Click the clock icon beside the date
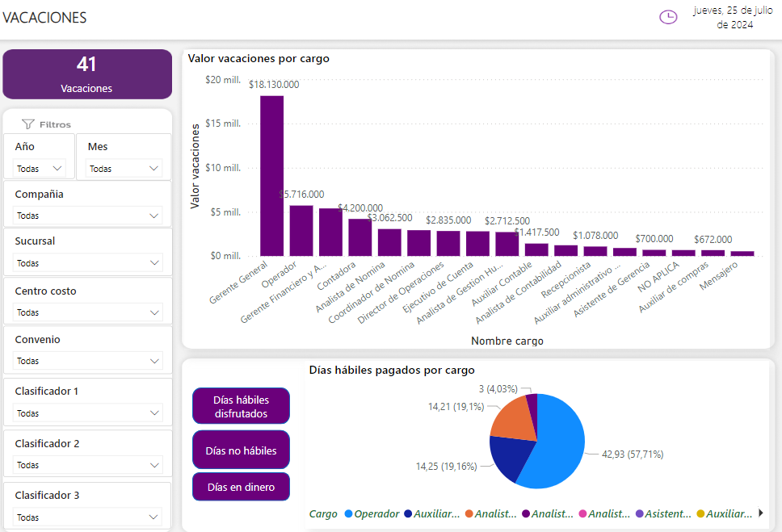782x532 pixels. tap(668, 17)
